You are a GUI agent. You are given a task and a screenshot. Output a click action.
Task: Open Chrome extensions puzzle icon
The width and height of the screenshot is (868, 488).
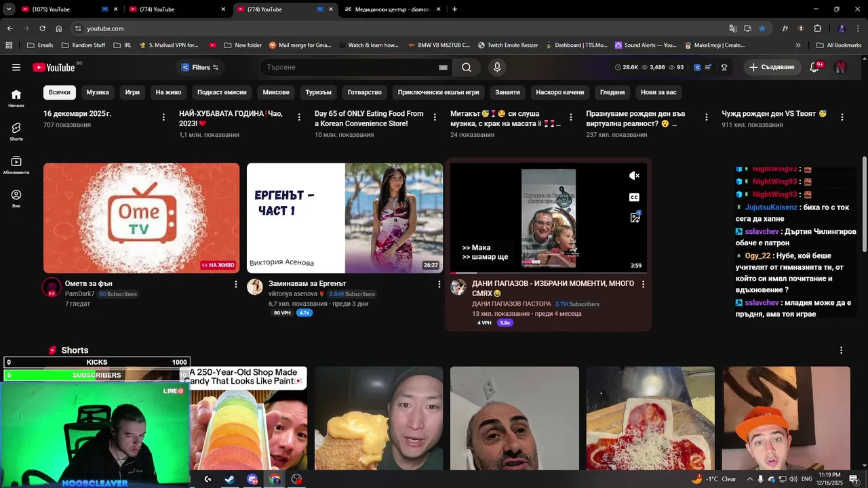click(817, 28)
